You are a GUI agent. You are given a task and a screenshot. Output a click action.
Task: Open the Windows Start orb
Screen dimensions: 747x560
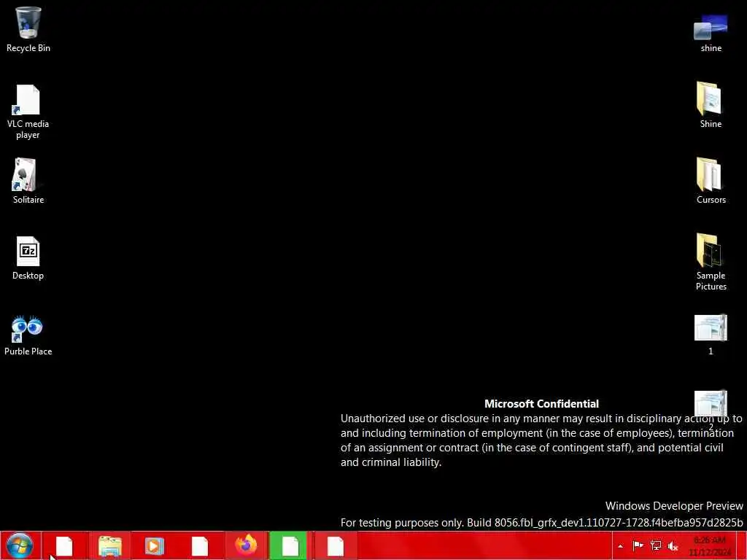(20, 545)
